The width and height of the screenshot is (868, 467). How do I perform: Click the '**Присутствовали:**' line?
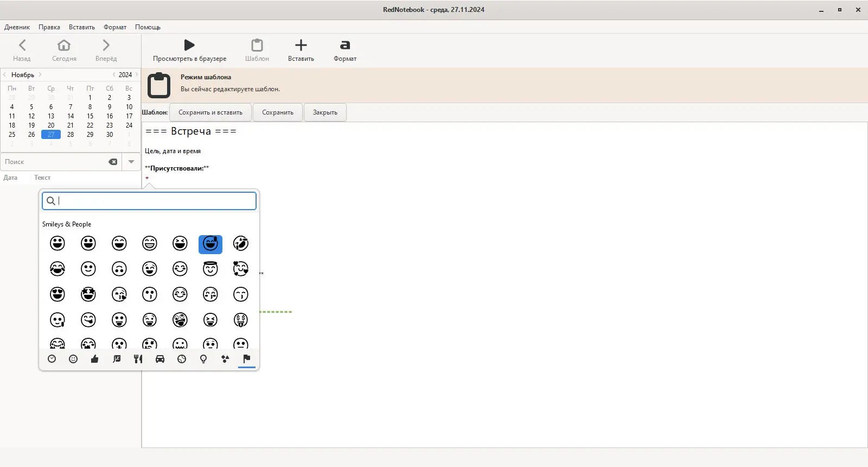177,168
